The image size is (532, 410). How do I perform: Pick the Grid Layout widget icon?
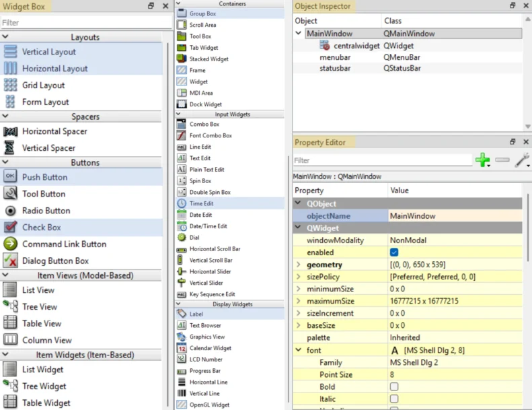10,85
